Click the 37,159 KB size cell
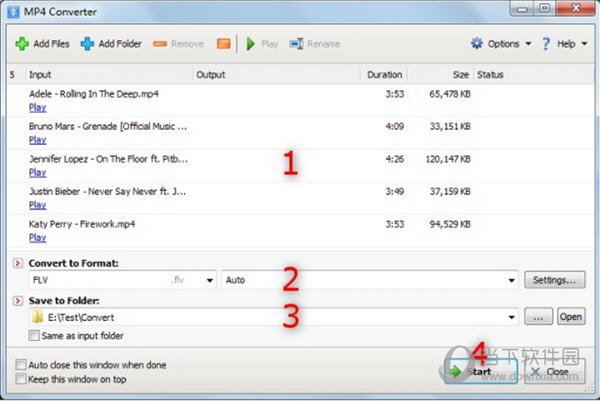The image size is (600, 402). [450, 192]
